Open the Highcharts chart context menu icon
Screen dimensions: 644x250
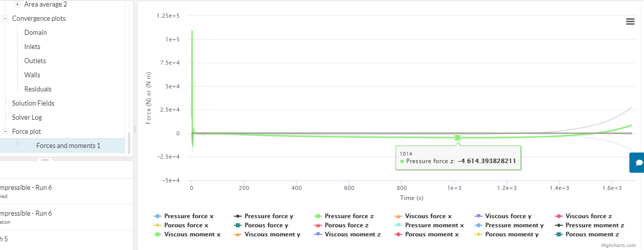tap(630, 21)
